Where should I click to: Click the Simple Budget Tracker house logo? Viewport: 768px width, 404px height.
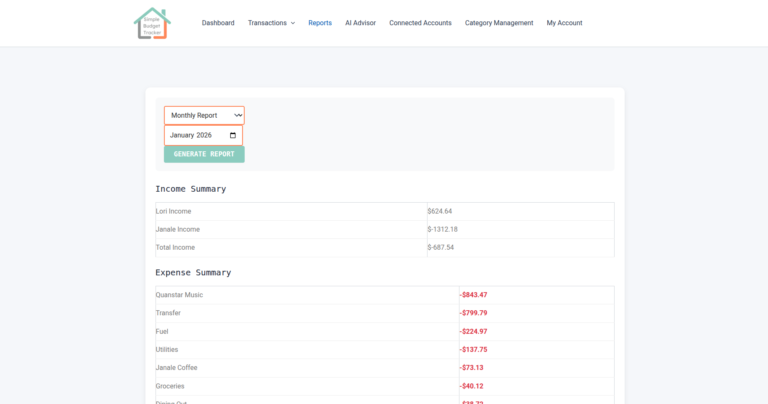[x=152, y=23]
